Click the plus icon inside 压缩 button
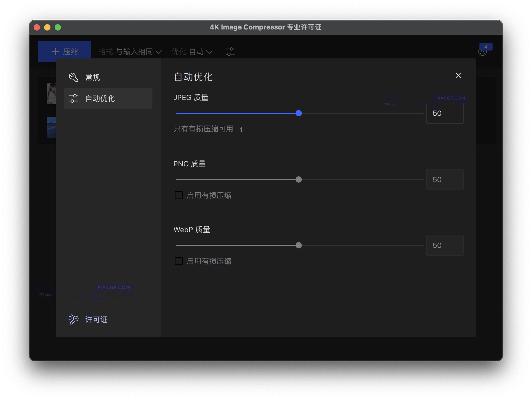 click(56, 51)
